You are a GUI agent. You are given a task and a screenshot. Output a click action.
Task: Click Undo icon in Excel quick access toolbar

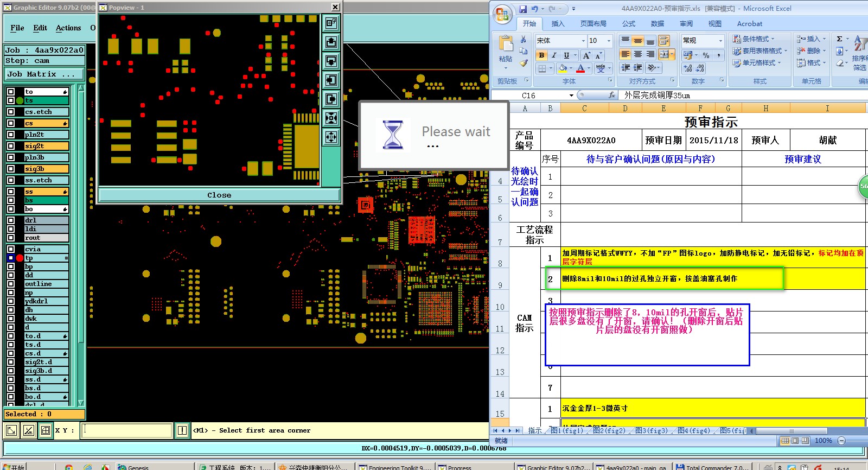[535, 9]
